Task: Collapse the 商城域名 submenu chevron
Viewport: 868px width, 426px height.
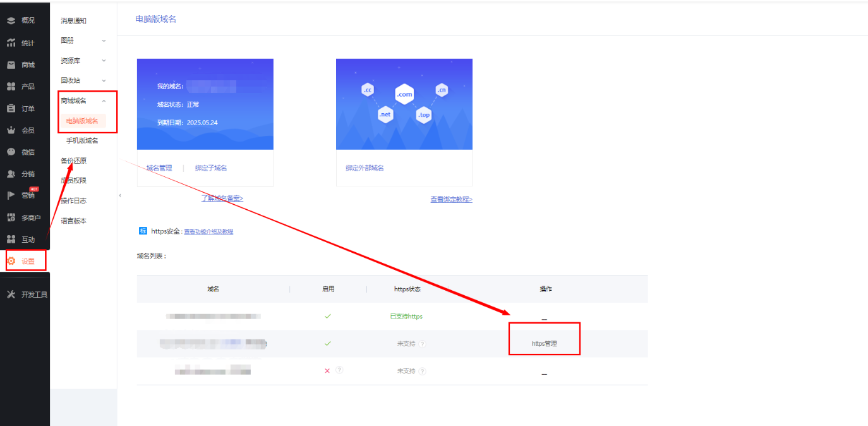Action: coord(104,100)
